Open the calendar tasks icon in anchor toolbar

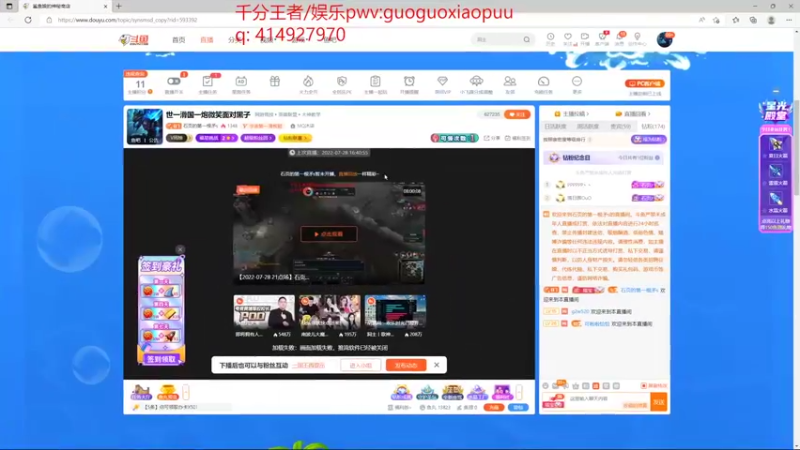241,81
